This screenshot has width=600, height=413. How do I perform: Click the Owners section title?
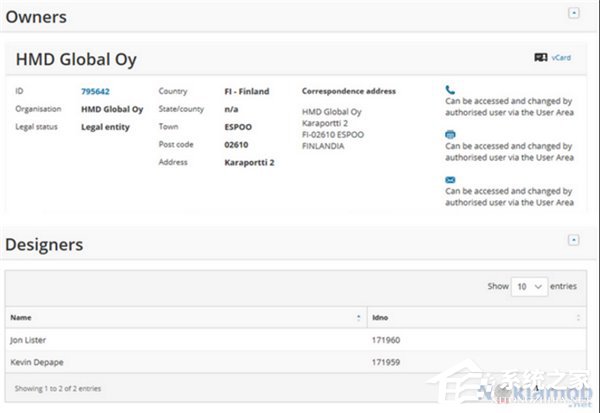[x=36, y=17]
